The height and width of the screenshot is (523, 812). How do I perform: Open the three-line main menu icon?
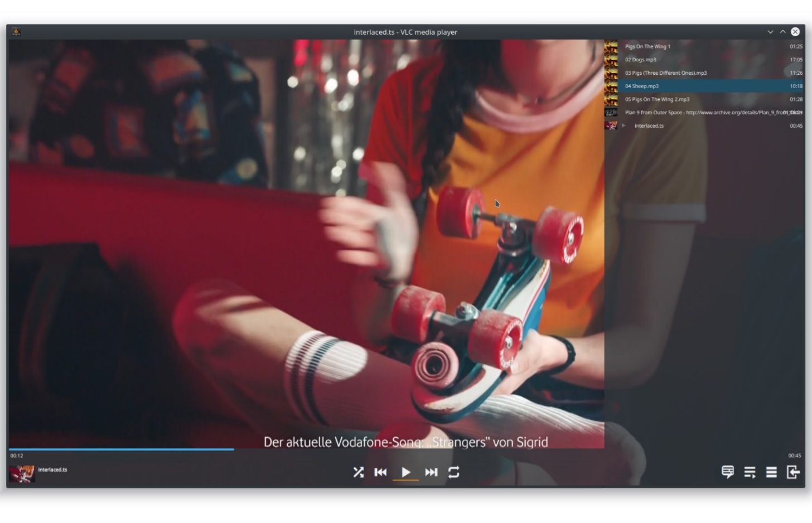coord(771,472)
